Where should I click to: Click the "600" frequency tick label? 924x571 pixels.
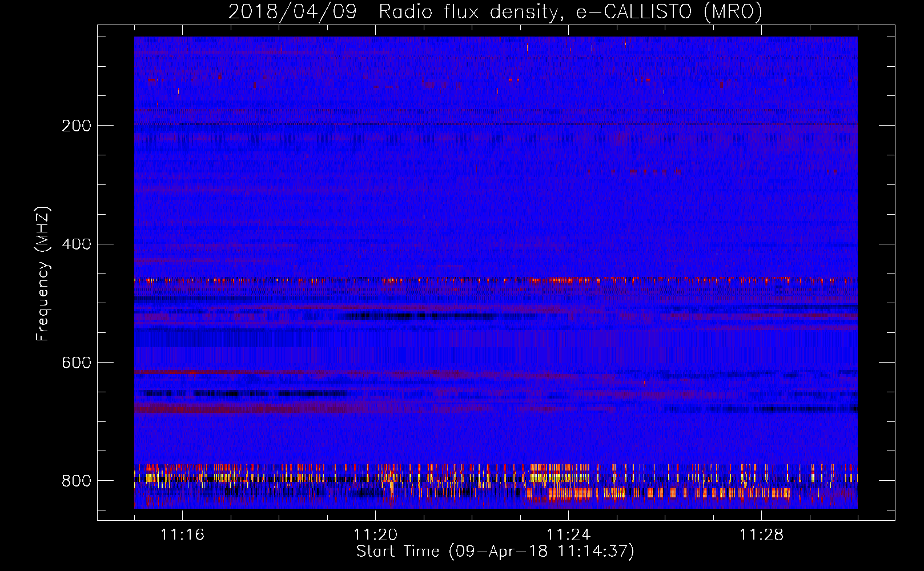point(77,363)
